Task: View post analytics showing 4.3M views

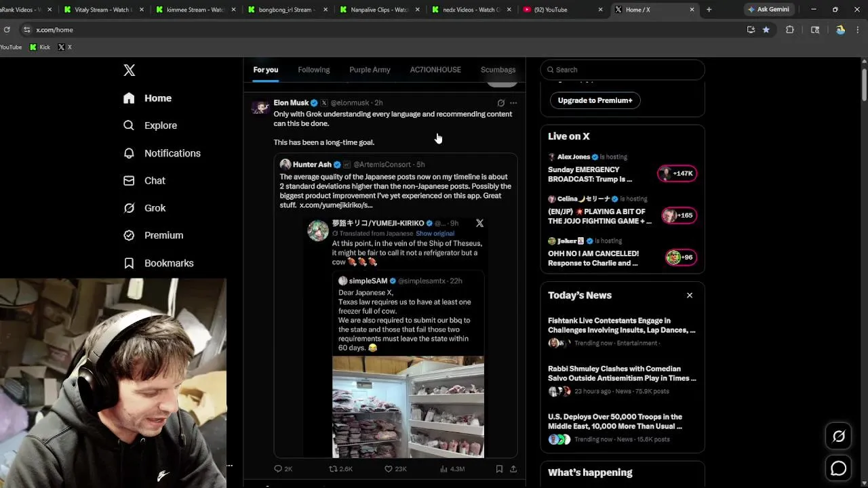Action: pos(452,468)
